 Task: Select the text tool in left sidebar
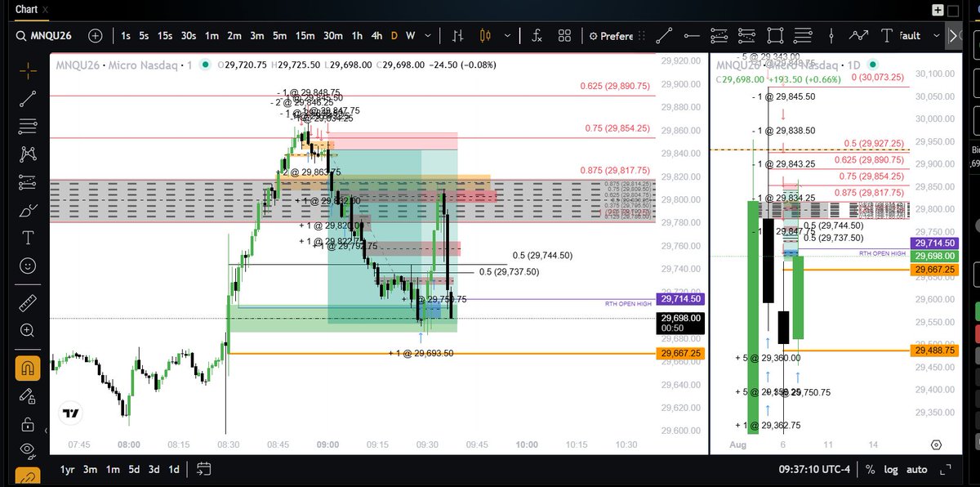pyautogui.click(x=28, y=238)
